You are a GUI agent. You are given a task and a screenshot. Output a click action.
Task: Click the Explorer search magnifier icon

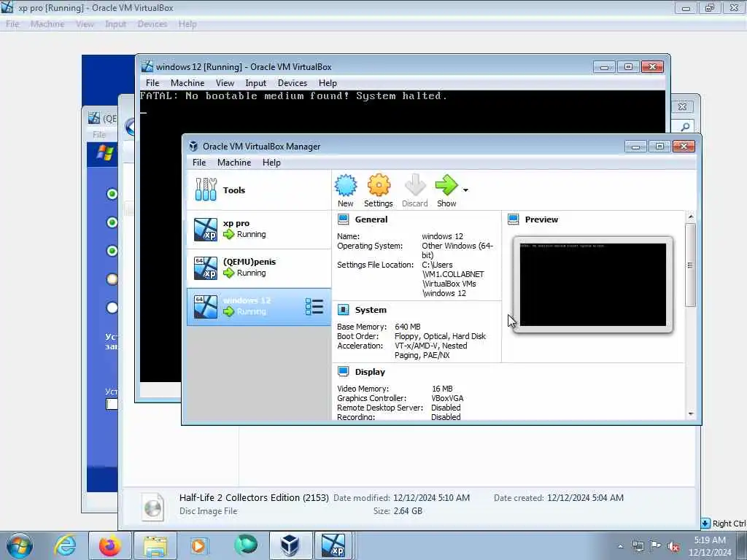click(x=685, y=127)
